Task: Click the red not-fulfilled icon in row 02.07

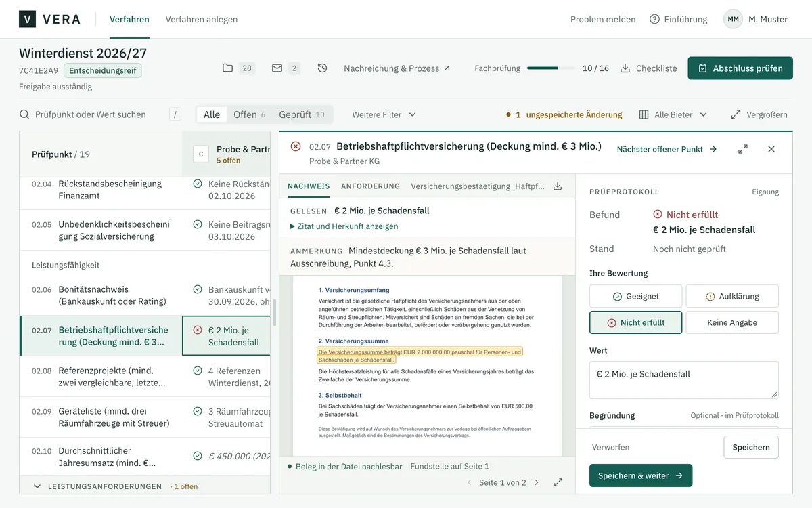Action: pyautogui.click(x=198, y=330)
